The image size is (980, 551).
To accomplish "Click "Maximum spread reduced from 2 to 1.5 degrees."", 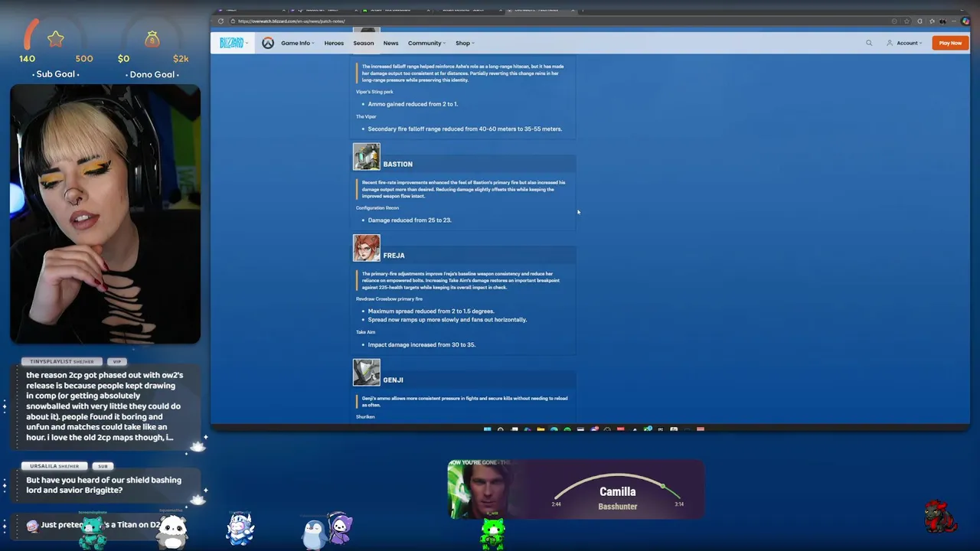I will click(x=431, y=311).
